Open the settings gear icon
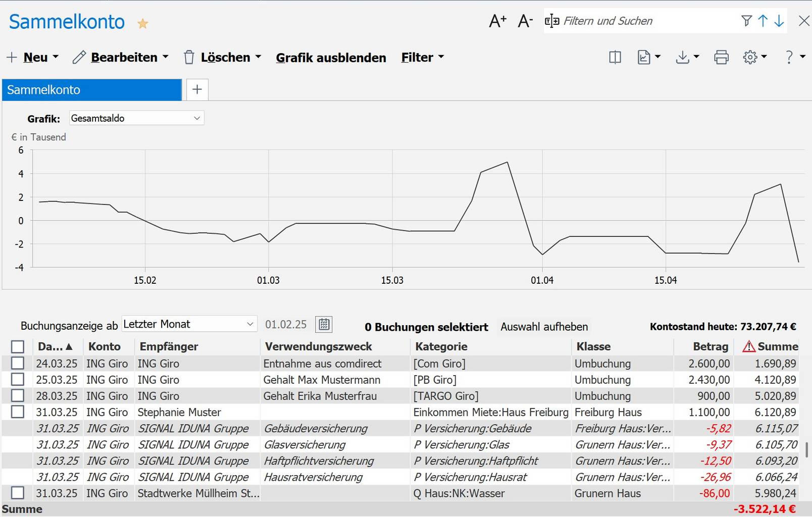This screenshot has width=812, height=517. pyautogui.click(x=750, y=58)
